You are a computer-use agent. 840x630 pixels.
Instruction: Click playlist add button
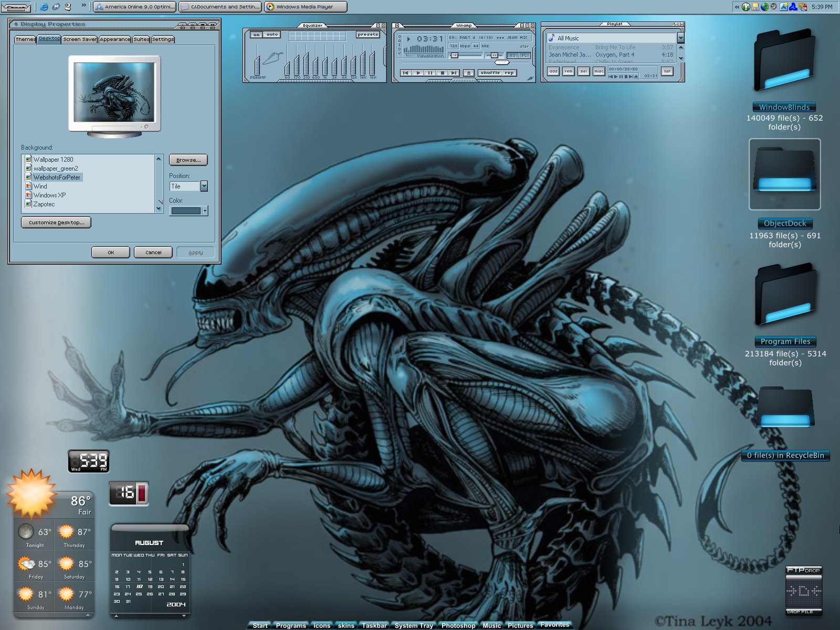pyautogui.click(x=553, y=71)
